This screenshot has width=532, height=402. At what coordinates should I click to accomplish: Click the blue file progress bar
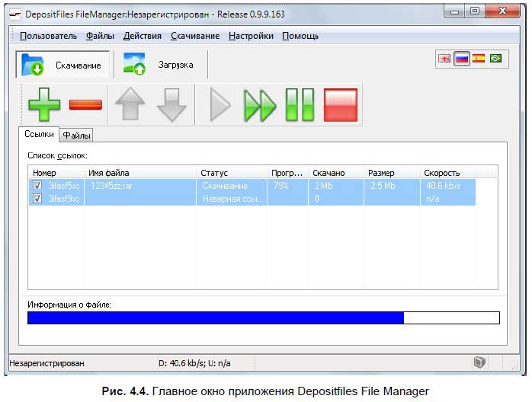216,318
